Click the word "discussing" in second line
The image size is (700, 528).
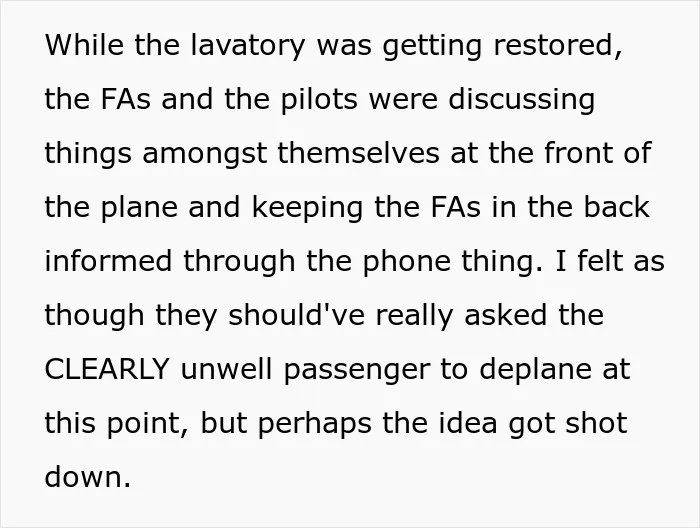click(521, 100)
